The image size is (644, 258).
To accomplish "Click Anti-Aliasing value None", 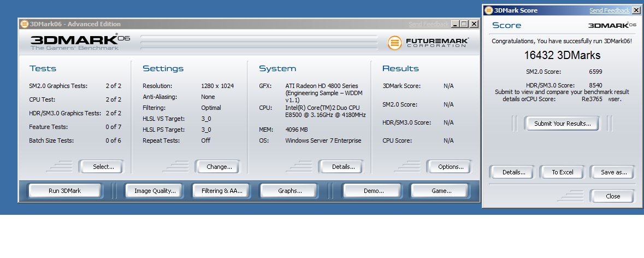I will (208, 97).
